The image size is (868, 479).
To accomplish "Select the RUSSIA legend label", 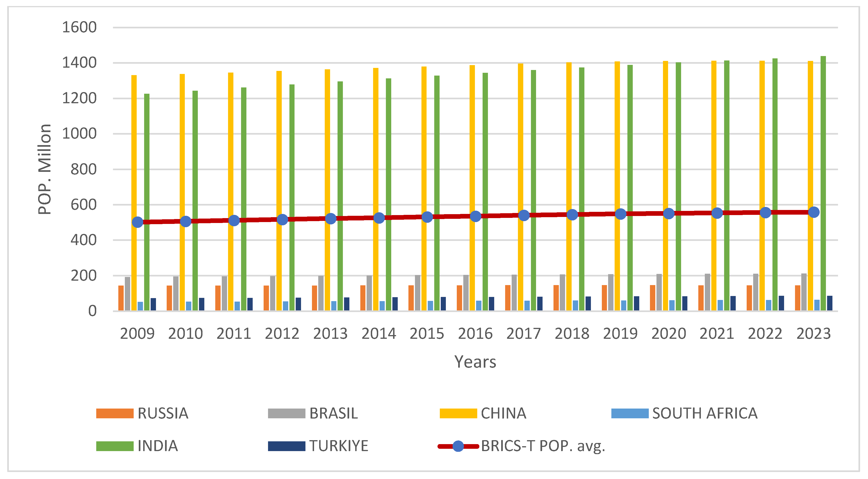I will [163, 413].
